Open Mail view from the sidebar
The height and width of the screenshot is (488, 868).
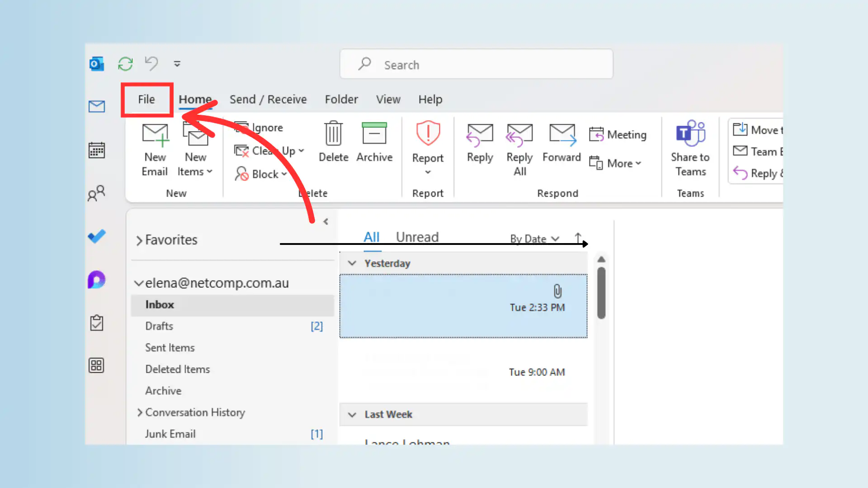[x=96, y=107]
